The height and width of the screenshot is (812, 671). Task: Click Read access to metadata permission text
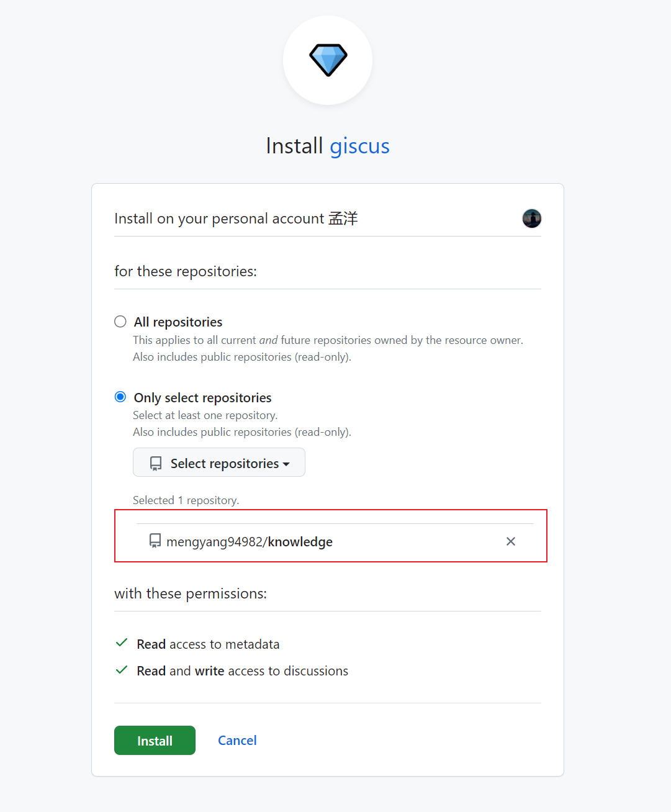coord(208,644)
